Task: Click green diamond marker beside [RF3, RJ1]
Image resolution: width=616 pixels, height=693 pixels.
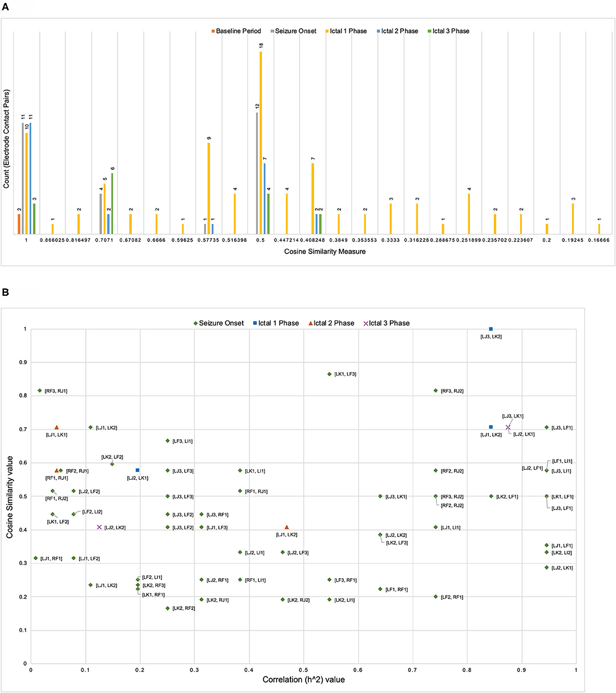Action: [40, 391]
